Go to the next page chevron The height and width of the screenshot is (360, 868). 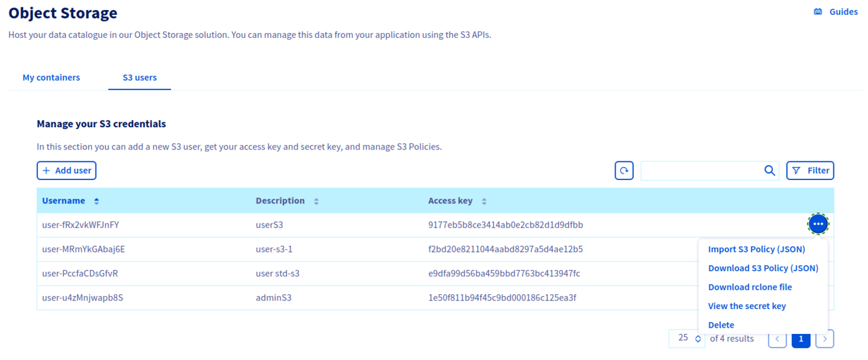tap(825, 339)
